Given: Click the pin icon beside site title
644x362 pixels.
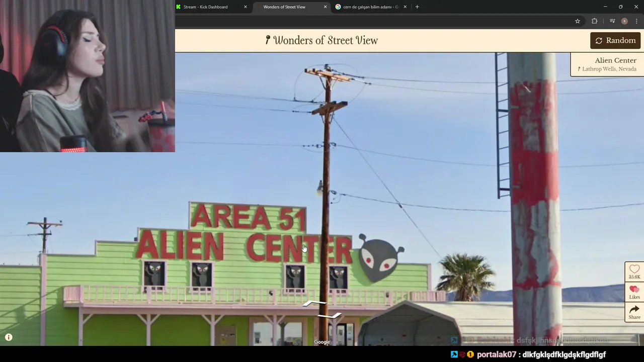Looking at the screenshot, I should click(268, 40).
